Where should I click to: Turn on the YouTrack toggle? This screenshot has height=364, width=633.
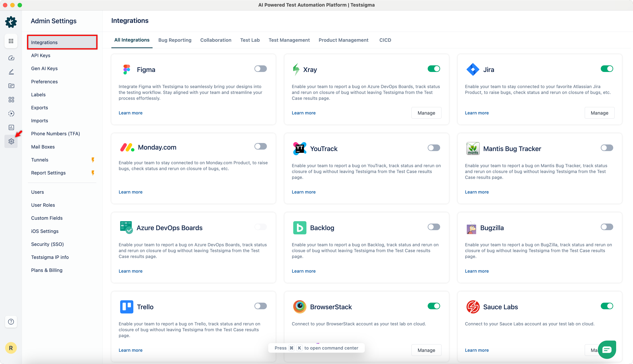[x=434, y=148]
